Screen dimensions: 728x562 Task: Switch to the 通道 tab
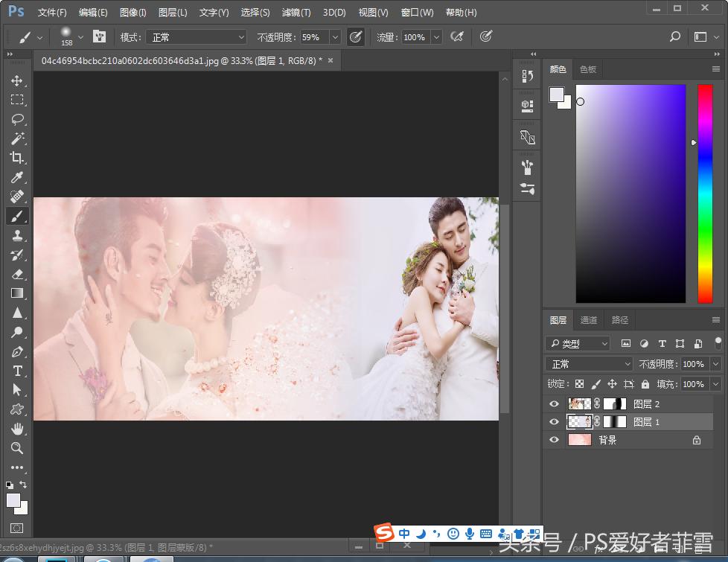pos(589,320)
